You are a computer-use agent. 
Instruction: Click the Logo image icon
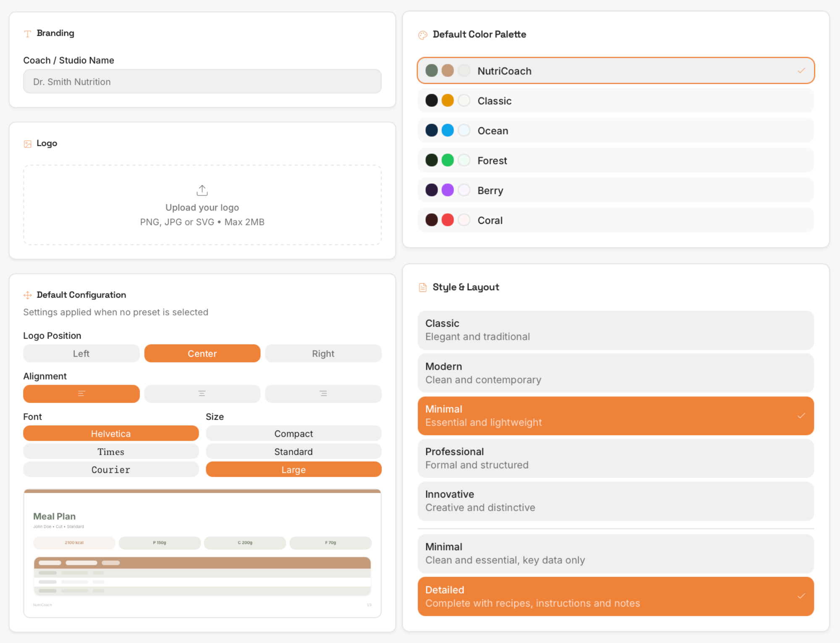[x=28, y=144]
